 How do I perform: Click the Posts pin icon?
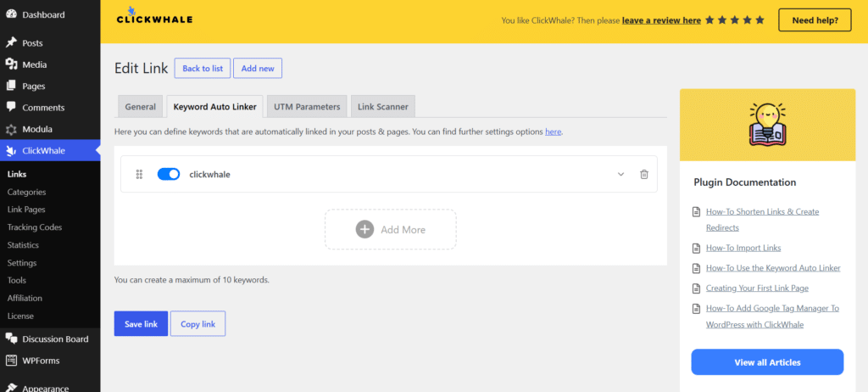(11, 42)
